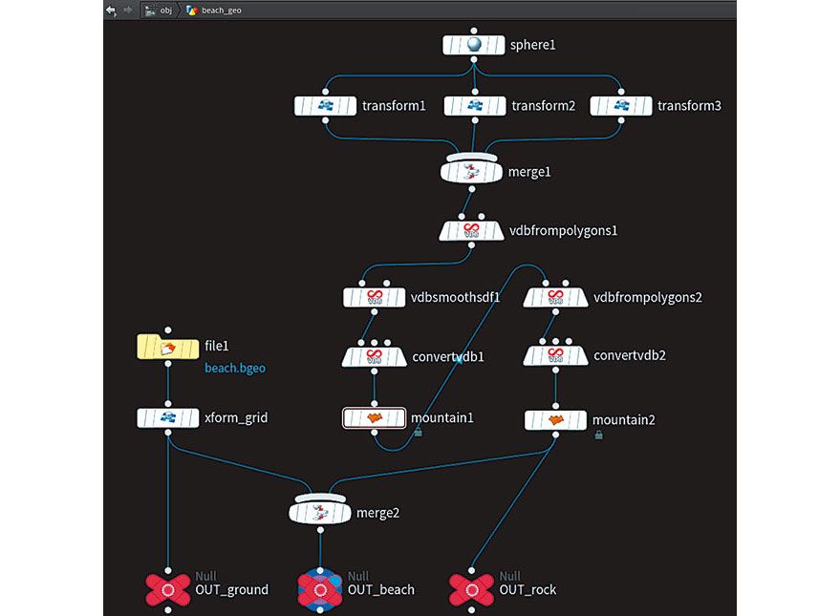Click the file1 folder node
This screenshot has width=840, height=616.
click(167, 348)
